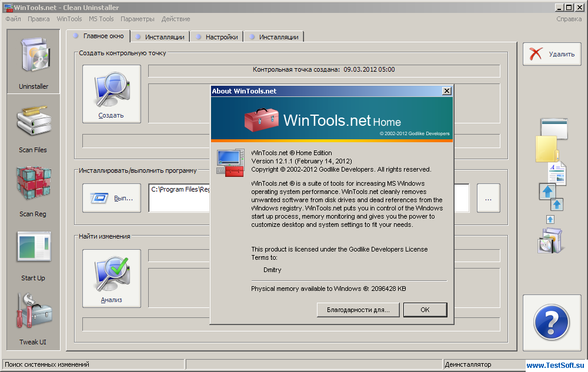Open the Правка menu
Screen dimensions: 588x372
point(39,19)
